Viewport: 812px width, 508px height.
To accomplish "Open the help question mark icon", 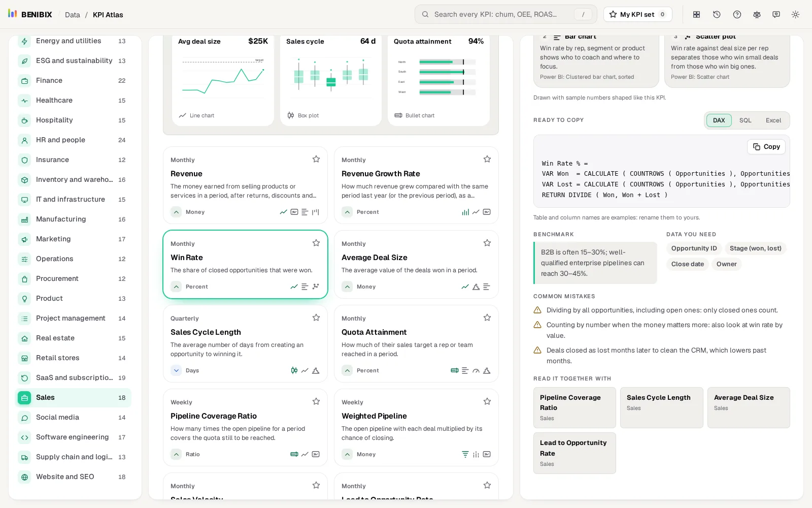I will 737,15.
